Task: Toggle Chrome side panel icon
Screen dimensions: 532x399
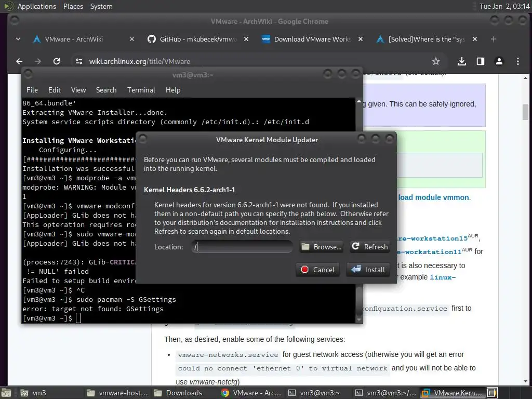Action: click(481, 61)
